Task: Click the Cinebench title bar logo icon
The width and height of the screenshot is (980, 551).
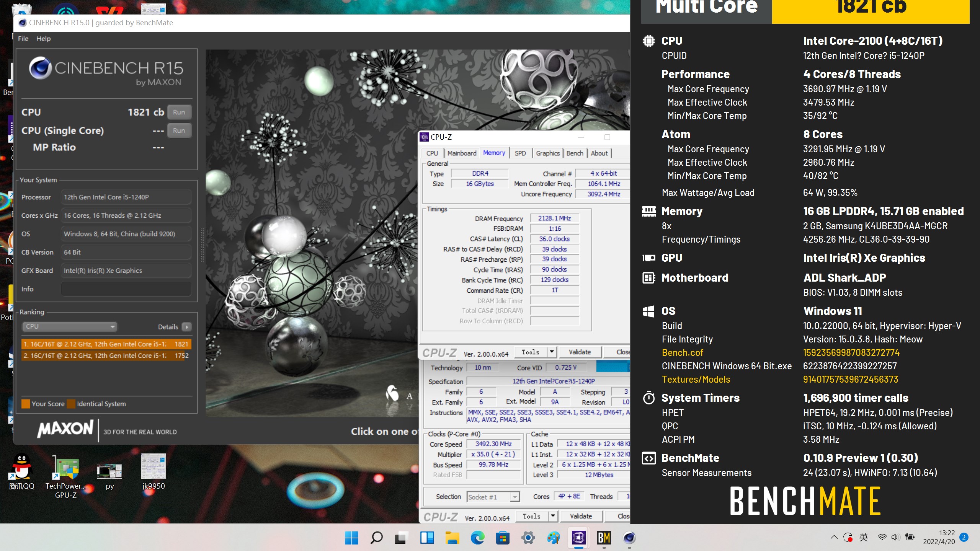Action: [23, 23]
